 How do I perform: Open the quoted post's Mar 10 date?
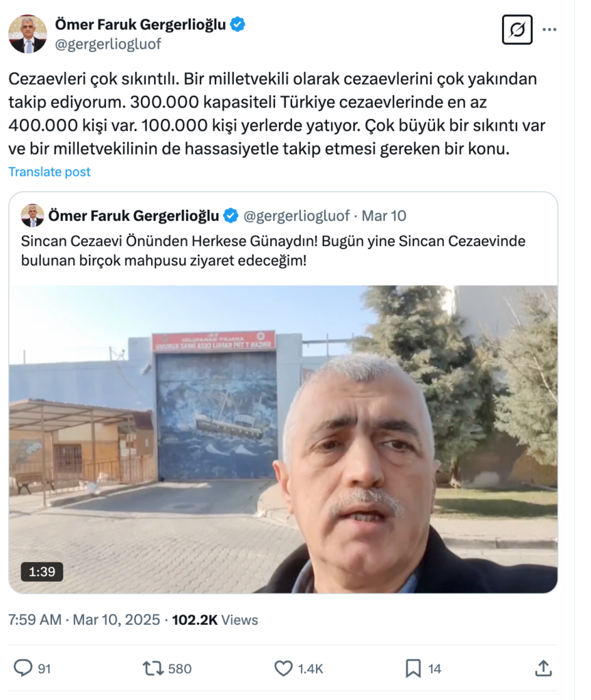click(x=384, y=215)
